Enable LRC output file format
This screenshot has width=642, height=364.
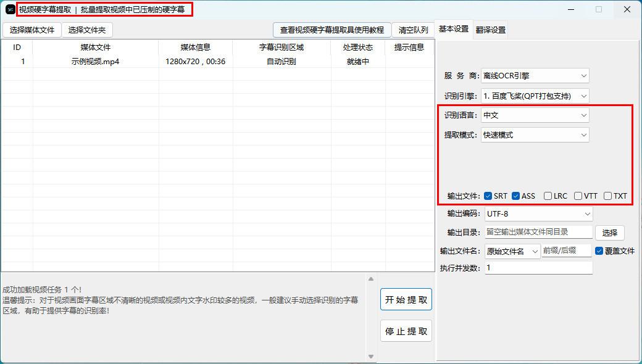(548, 196)
